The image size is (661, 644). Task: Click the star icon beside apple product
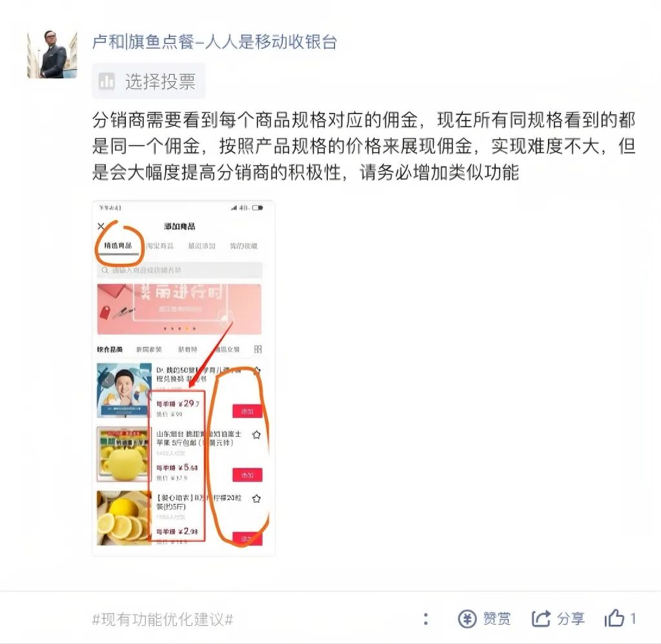tap(256, 434)
